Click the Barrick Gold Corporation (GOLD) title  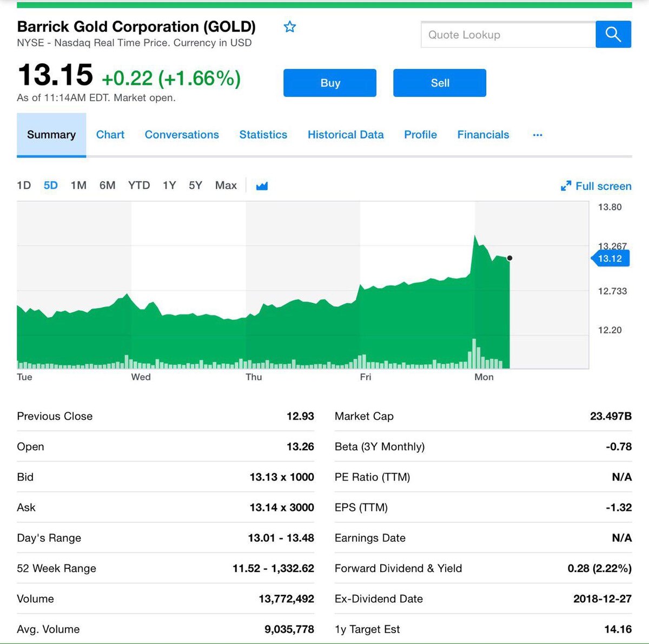(x=136, y=27)
